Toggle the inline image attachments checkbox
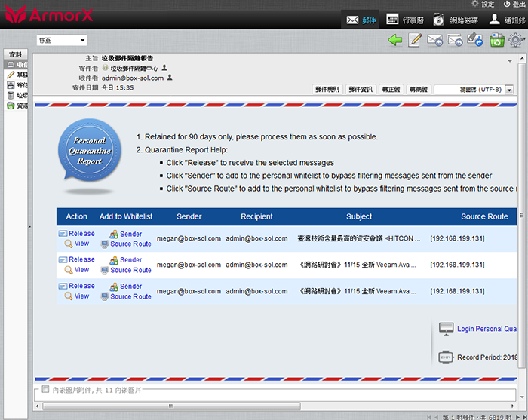The height and width of the screenshot is (420, 528). pyautogui.click(x=46, y=389)
